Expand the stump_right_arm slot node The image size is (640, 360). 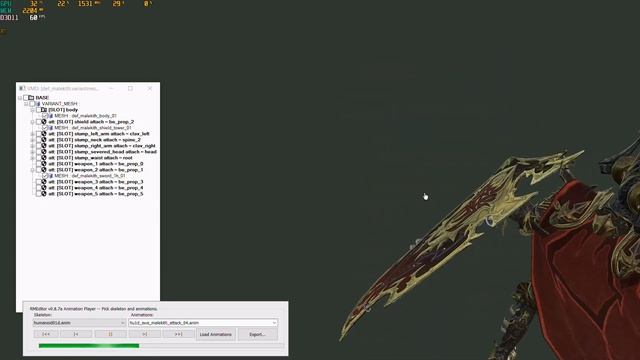tap(33, 146)
